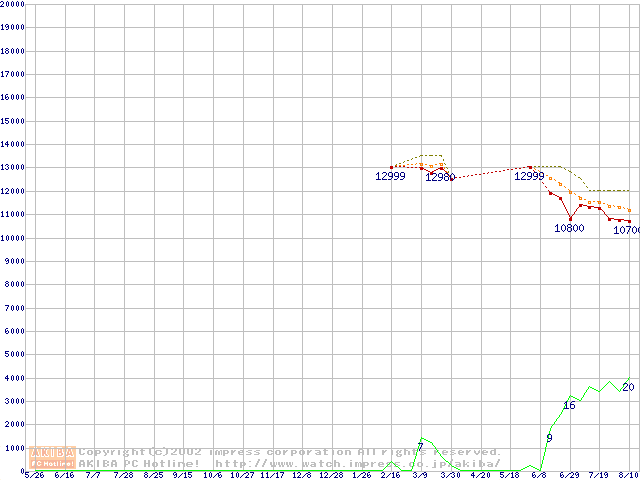Viewport: 640px width, 480px height.
Task: Click the 10/6 date on x-axis
Action: [212, 476]
